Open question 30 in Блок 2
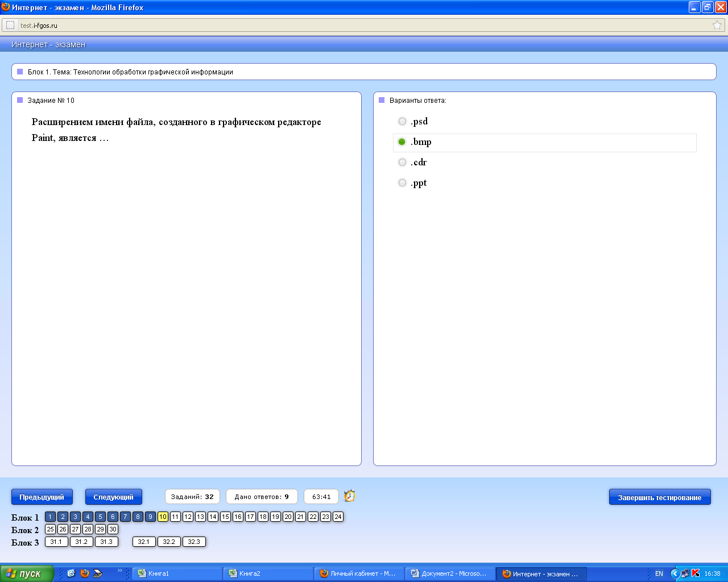The width and height of the screenshot is (728, 582). tap(113, 529)
